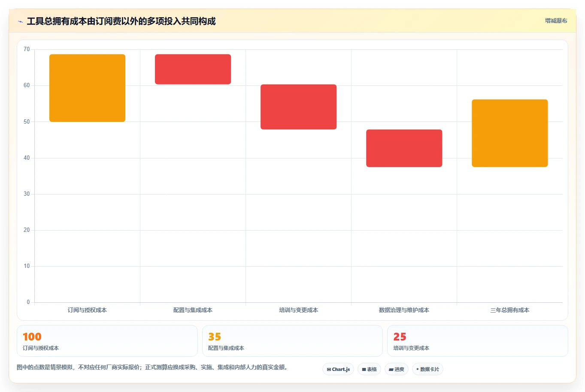Image resolution: width=585 pixels, height=392 pixels.
Task: Click the red 配置与集成成本 bar
Action: 193,69
